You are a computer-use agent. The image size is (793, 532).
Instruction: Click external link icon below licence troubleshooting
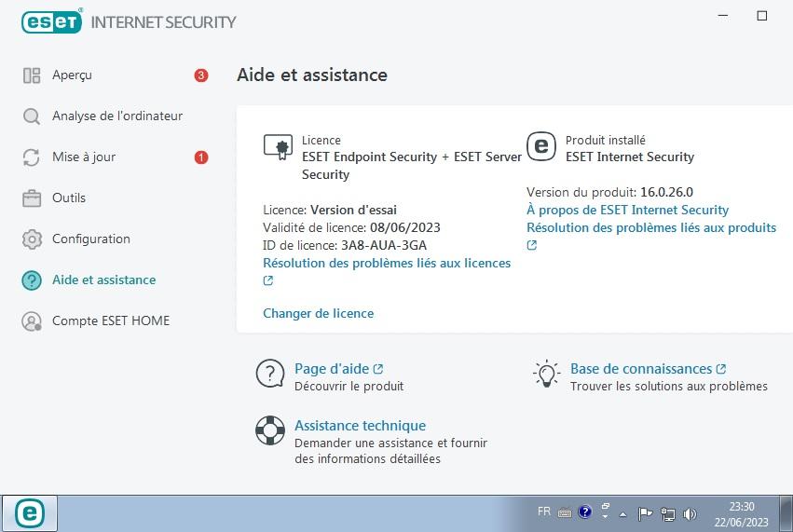(268, 280)
